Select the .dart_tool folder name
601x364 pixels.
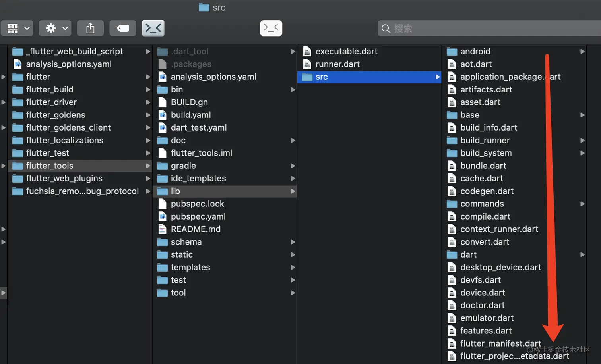[x=190, y=52]
